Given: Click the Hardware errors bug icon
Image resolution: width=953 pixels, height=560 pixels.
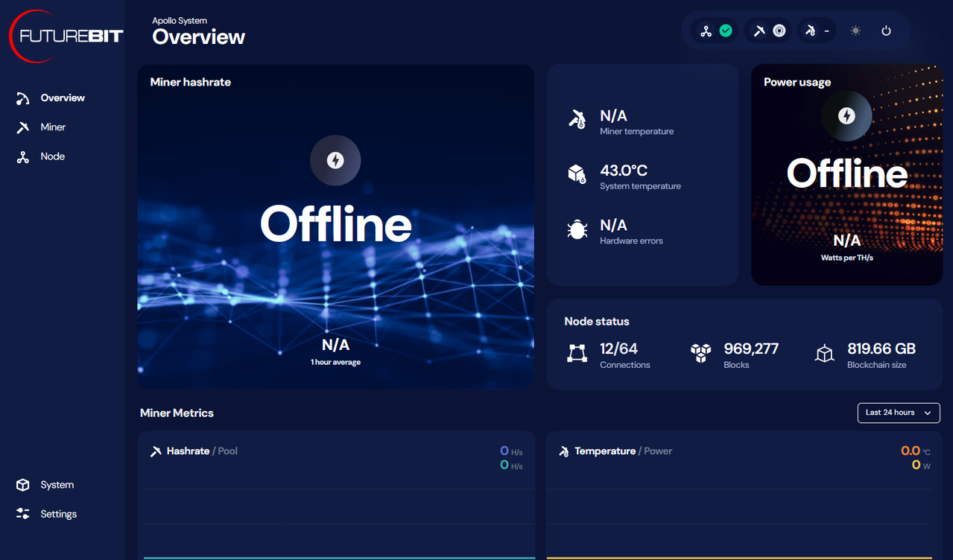Looking at the screenshot, I should point(577,229).
